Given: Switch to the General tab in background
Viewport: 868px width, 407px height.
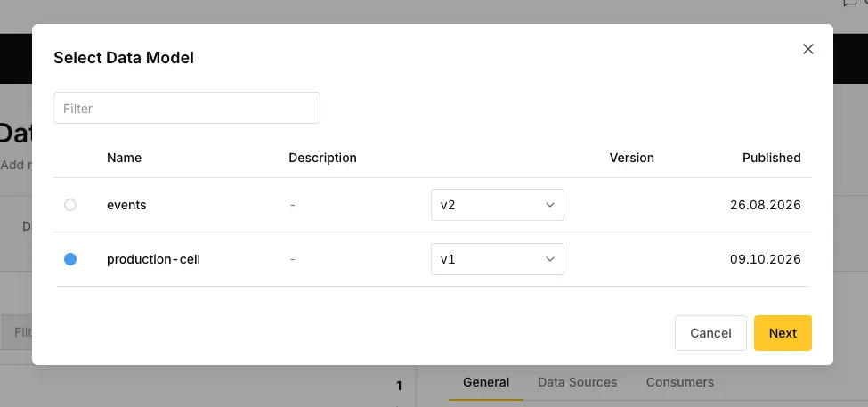Looking at the screenshot, I should pyautogui.click(x=486, y=382).
